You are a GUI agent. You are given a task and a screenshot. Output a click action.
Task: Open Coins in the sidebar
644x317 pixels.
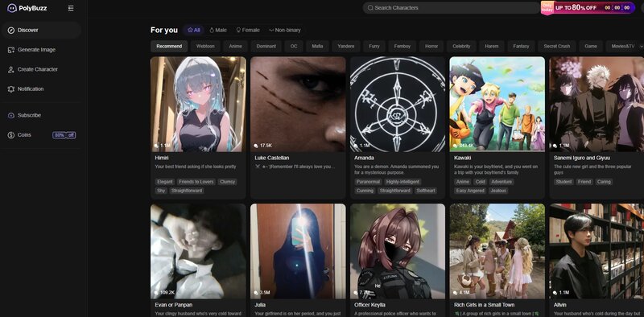41,135
